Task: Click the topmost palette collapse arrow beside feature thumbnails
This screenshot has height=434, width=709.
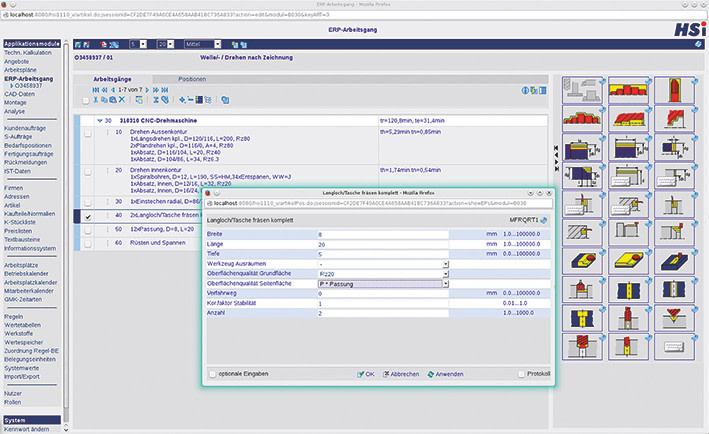Action: 556,148
